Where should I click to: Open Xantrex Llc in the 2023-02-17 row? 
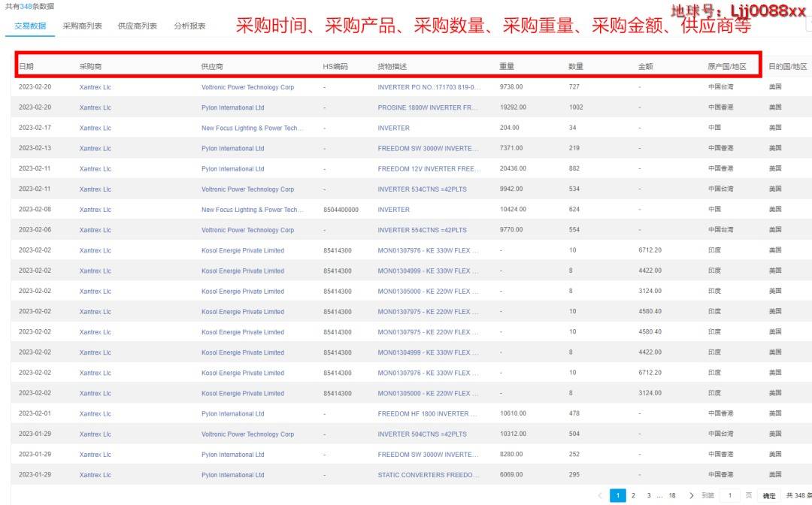pos(95,128)
